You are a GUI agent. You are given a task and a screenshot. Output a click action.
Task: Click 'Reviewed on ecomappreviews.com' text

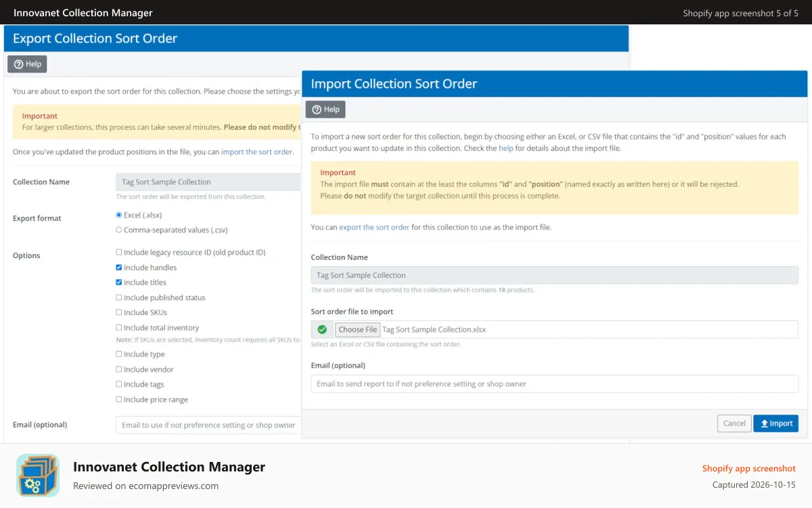click(145, 486)
